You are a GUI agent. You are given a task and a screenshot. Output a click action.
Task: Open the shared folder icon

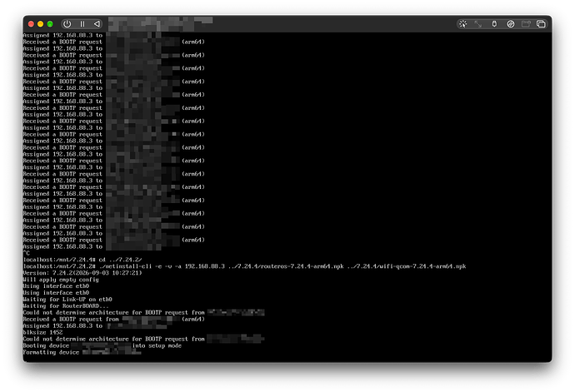click(526, 24)
